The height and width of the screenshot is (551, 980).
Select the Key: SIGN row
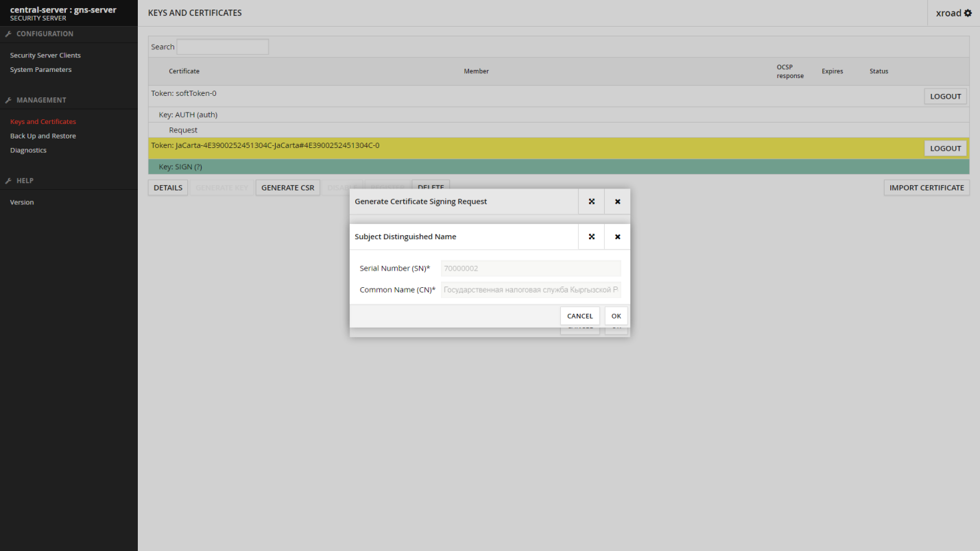(480, 167)
